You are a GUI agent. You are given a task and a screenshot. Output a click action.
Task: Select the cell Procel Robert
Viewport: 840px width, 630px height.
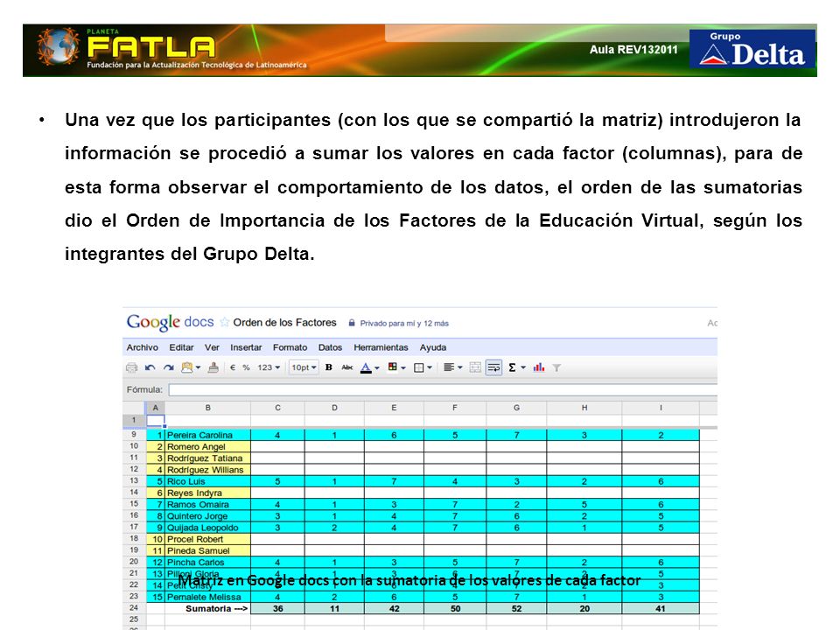tap(208, 539)
